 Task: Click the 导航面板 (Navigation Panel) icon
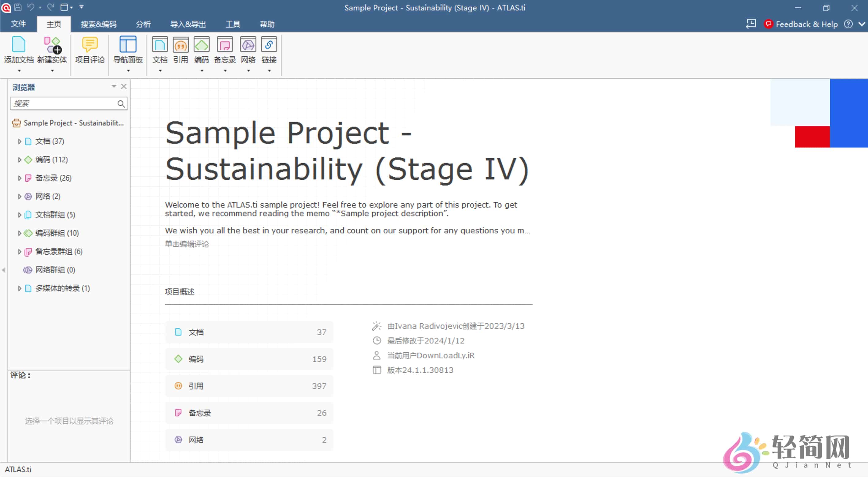128,45
